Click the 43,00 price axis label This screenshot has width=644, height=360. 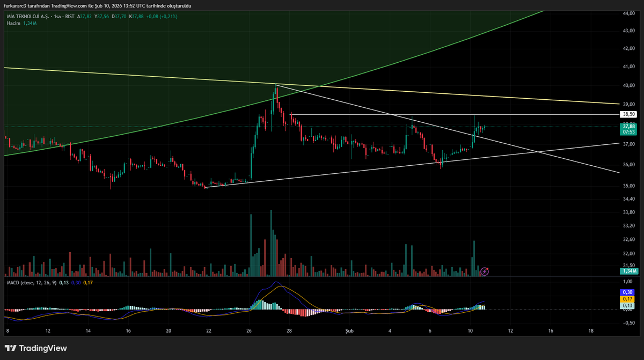coord(629,31)
